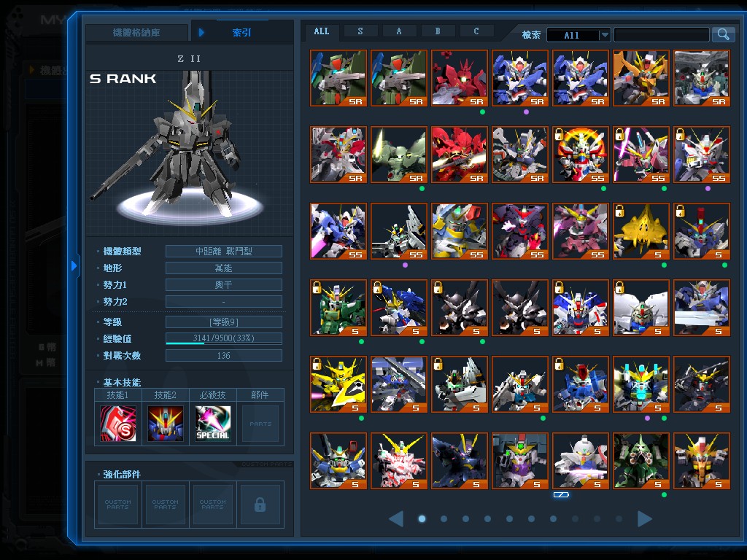The image size is (747, 560).
Task: Show ALL rank units tab
Action: click(x=322, y=31)
